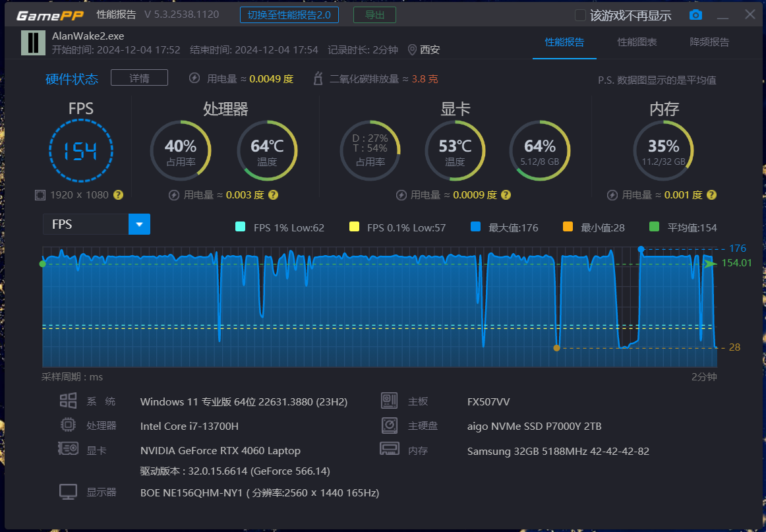Click the CPU chip icon beside 处理器 row
Screen dimensions: 766x532
click(x=68, y=425)
